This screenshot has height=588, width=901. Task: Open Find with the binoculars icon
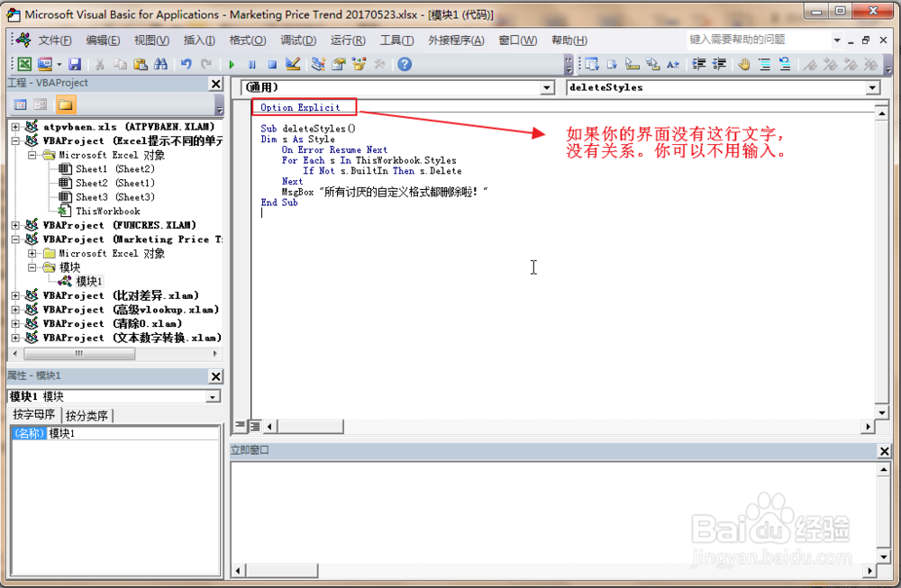pyautogui.click(x=161, y=64)
